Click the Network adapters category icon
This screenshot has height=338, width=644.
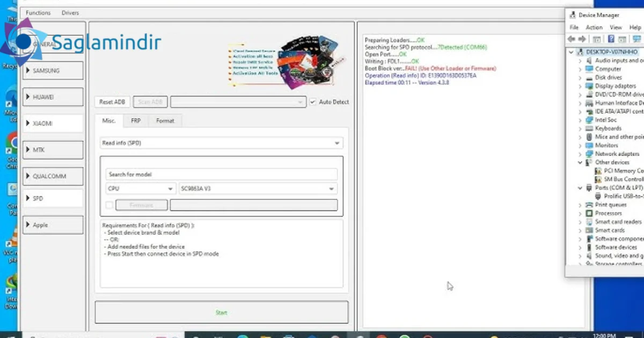[589, 154]
